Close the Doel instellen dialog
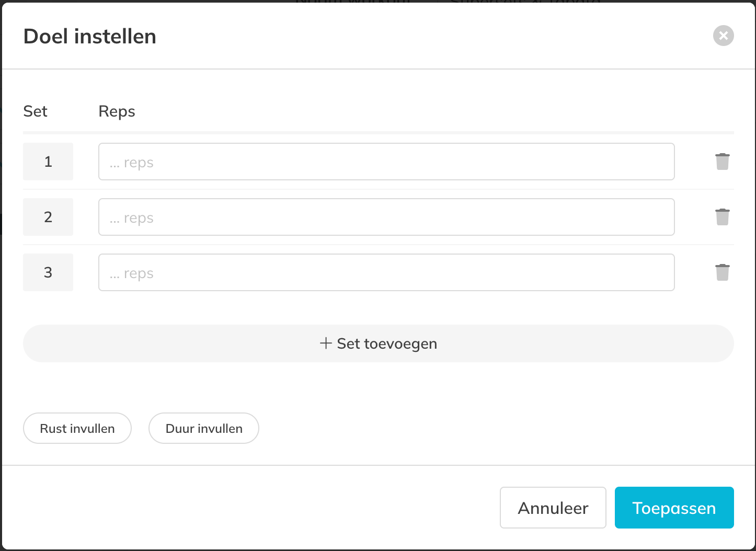The image size is (756, 551). tap(723, 36)
